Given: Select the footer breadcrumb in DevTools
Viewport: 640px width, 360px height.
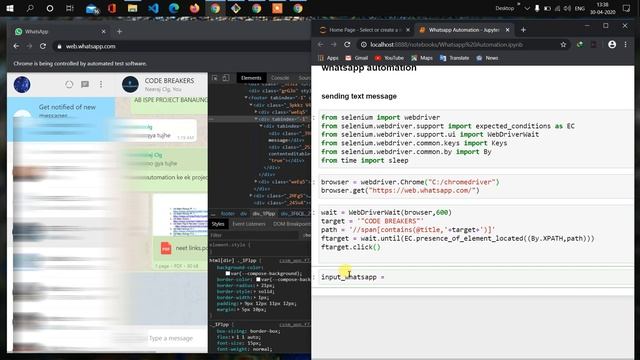Looking at the screenshot, I should pos(228,214).
